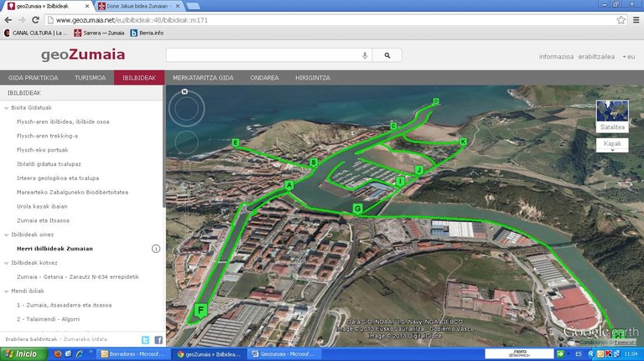This screenshot has width=644, height=361.
Task: Click map marker F
Action: (201, 311)
